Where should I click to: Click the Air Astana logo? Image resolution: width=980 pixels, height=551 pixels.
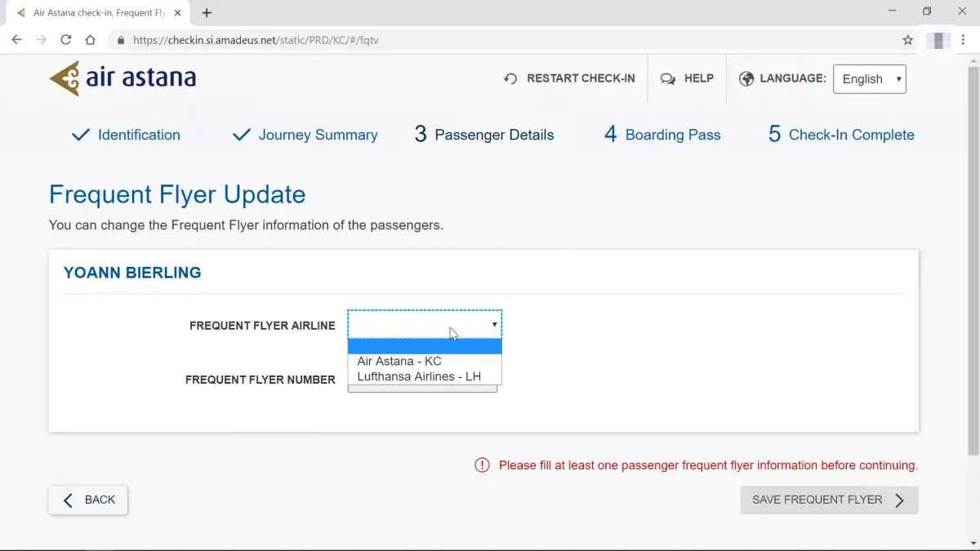pyautogui.click(x=122, y=78)
